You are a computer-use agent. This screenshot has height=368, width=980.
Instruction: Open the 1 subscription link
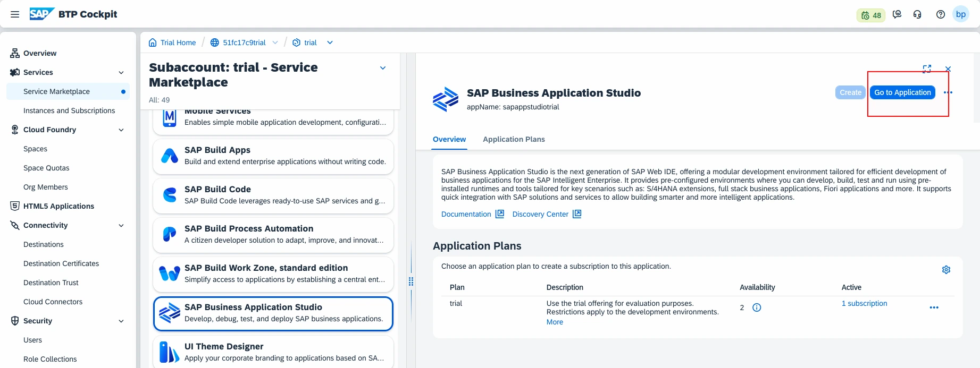pos(864,303)
